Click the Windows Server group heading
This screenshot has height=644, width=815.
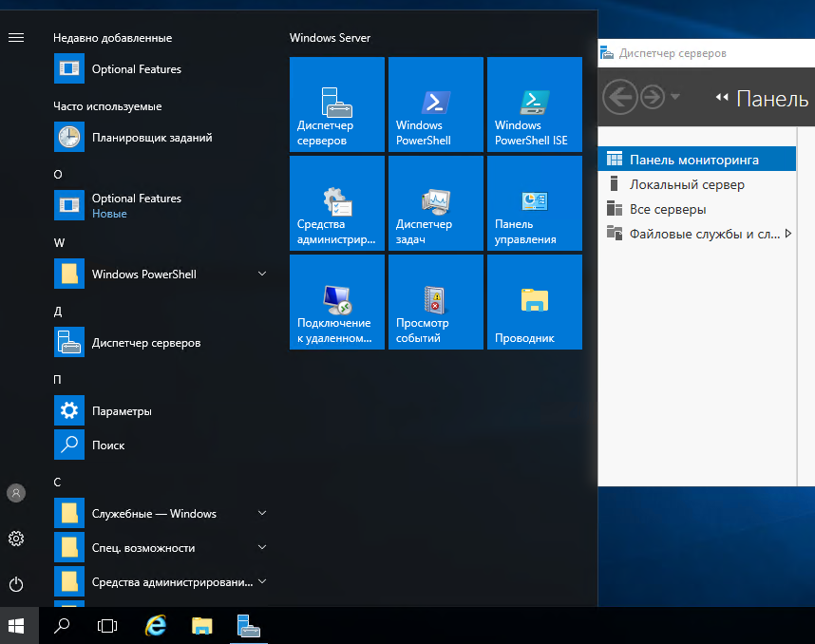330,38
